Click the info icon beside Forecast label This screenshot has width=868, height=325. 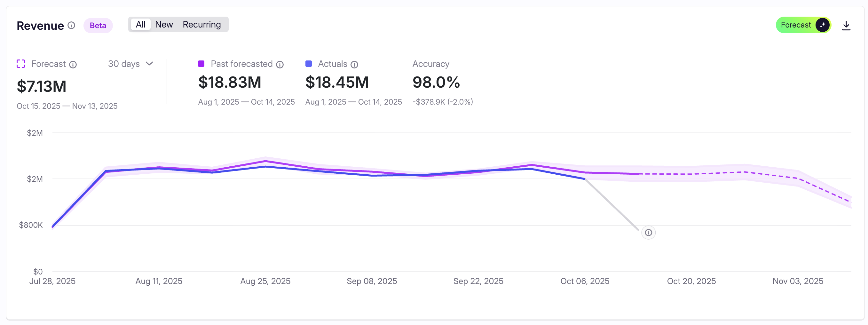coord(73,64)
